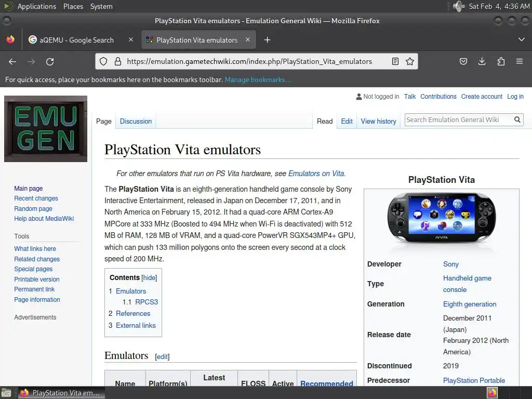The width and height of the screenshot is (532, 399).
Task: Hide the Contents table
Action: tap(149, 277)
